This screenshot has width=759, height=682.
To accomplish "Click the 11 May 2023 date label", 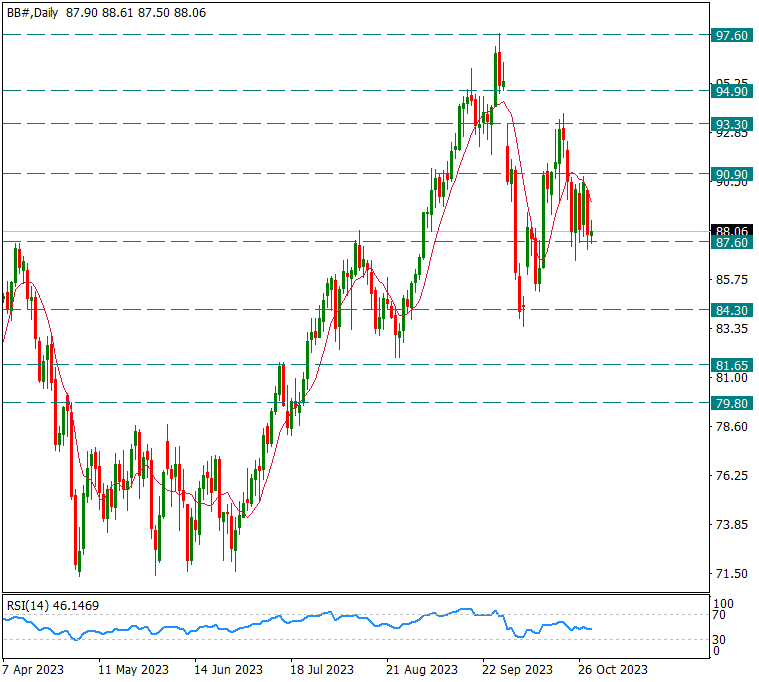I will 134,670.
